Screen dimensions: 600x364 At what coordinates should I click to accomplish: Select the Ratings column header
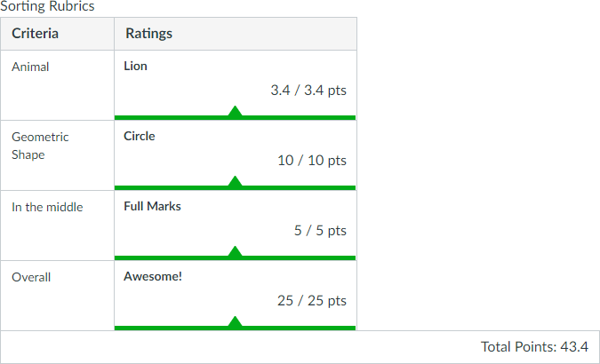tap(149, 34)
